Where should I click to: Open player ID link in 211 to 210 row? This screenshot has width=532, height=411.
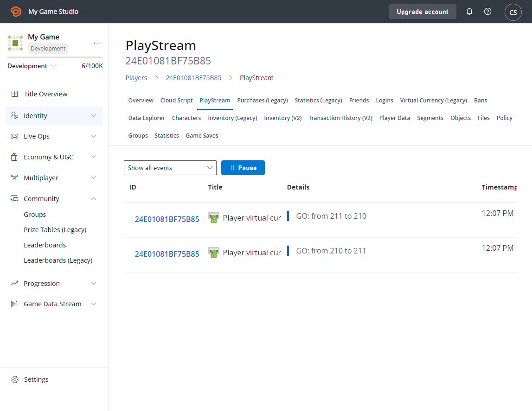(x=167, y=219)
